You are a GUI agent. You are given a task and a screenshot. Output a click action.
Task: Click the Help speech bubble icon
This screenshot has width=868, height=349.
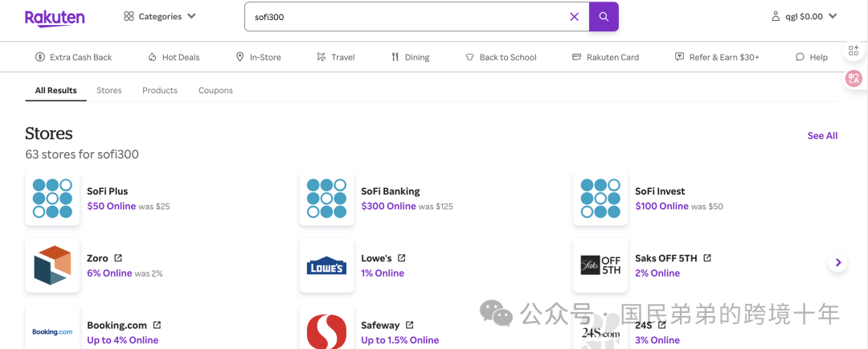[x=800, y=57]
